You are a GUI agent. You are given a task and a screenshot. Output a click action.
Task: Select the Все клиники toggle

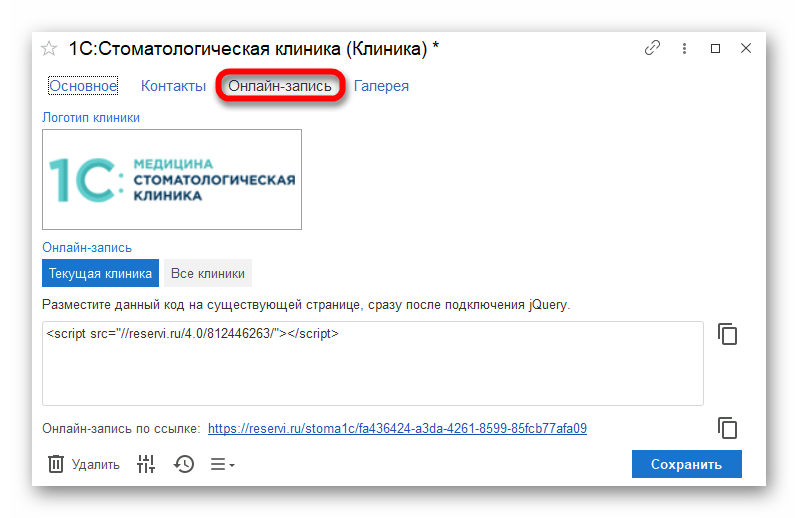(208, 273)
